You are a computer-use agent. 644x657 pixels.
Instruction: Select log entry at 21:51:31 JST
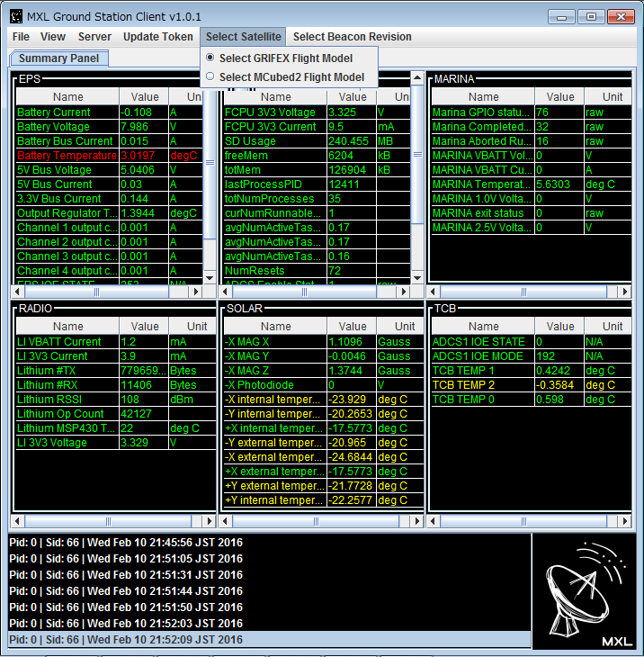(270, 575)
